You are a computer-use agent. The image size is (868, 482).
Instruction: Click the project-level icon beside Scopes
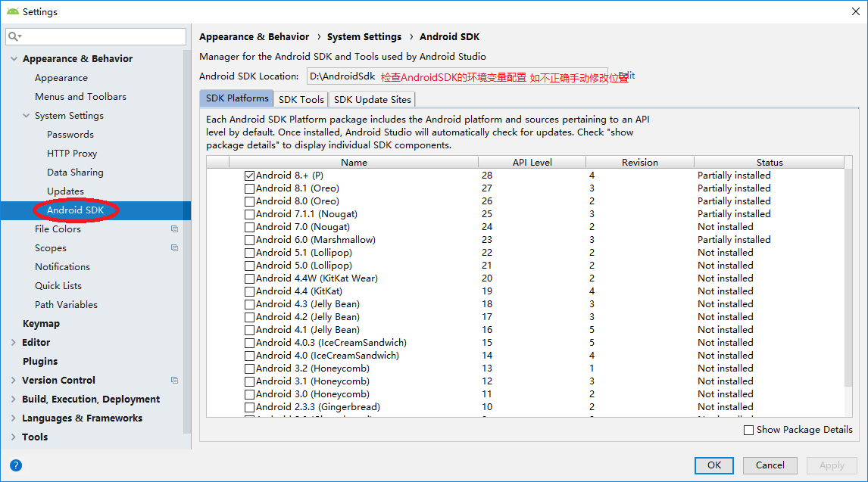[174, 247]
